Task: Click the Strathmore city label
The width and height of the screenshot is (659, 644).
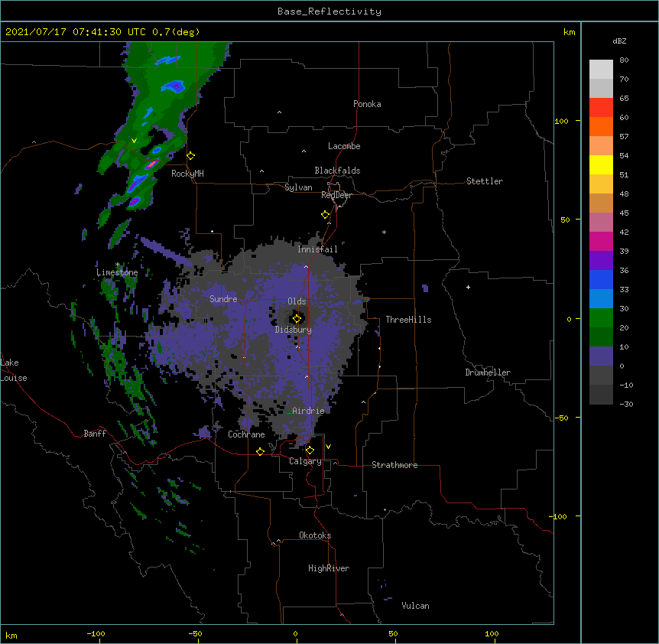Action: pyautogui.click(x=394, y=465)
